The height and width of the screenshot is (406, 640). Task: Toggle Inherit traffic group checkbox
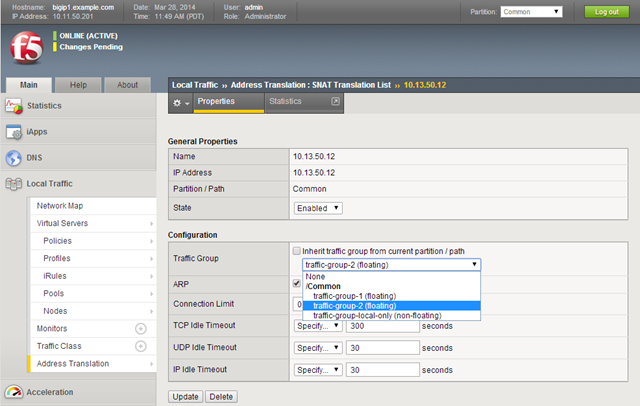point(297,250)
